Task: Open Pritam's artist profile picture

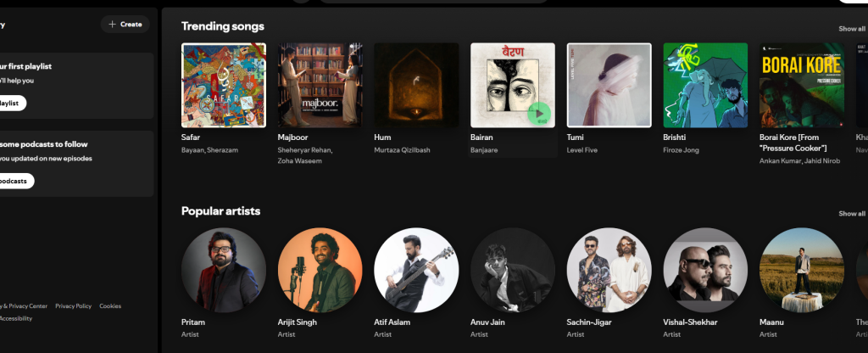Action: 224,270
